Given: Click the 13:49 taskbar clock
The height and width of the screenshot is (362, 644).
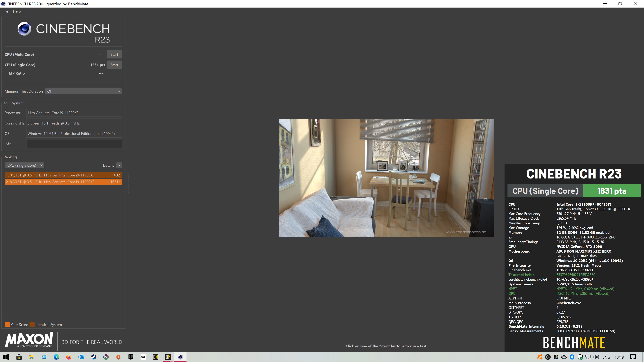Looking at the screenshot, I should tap(619, 357).
